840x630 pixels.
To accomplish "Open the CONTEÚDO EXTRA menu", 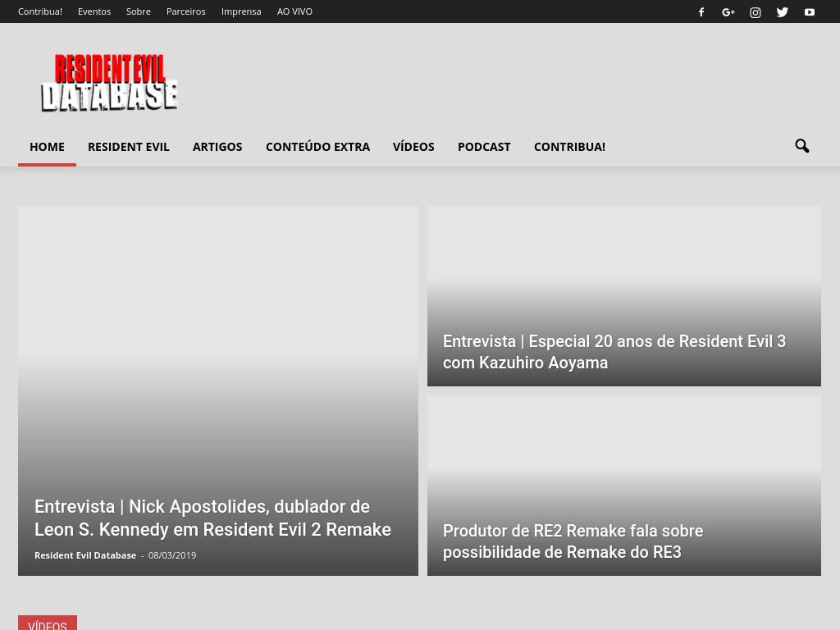I will tap(317, 147).
